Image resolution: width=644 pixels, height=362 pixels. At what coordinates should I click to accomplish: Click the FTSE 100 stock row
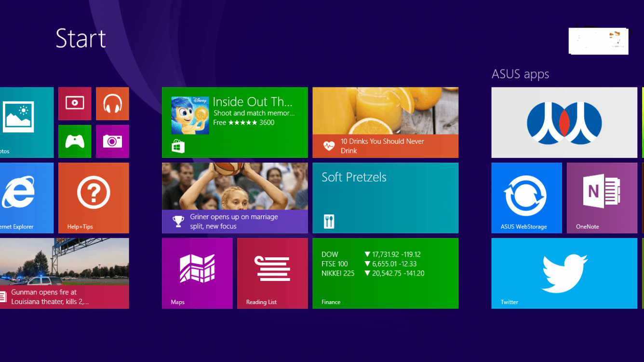pyautogui.click(x=369, y=264)
